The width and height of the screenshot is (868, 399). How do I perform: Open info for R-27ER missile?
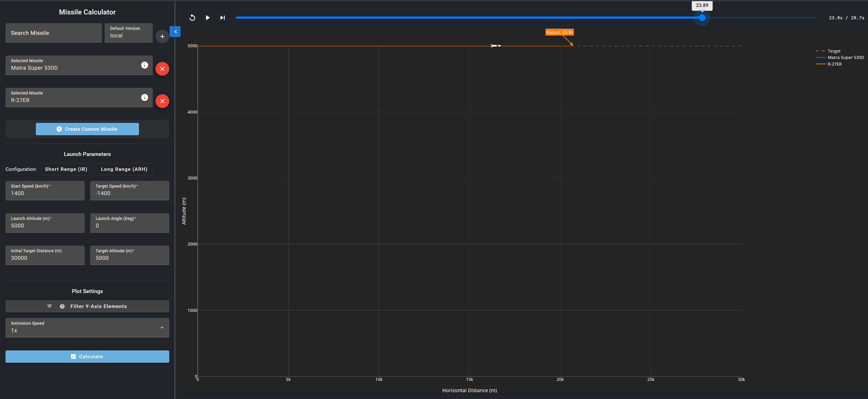pyautogui.click(x=145, y=98)
